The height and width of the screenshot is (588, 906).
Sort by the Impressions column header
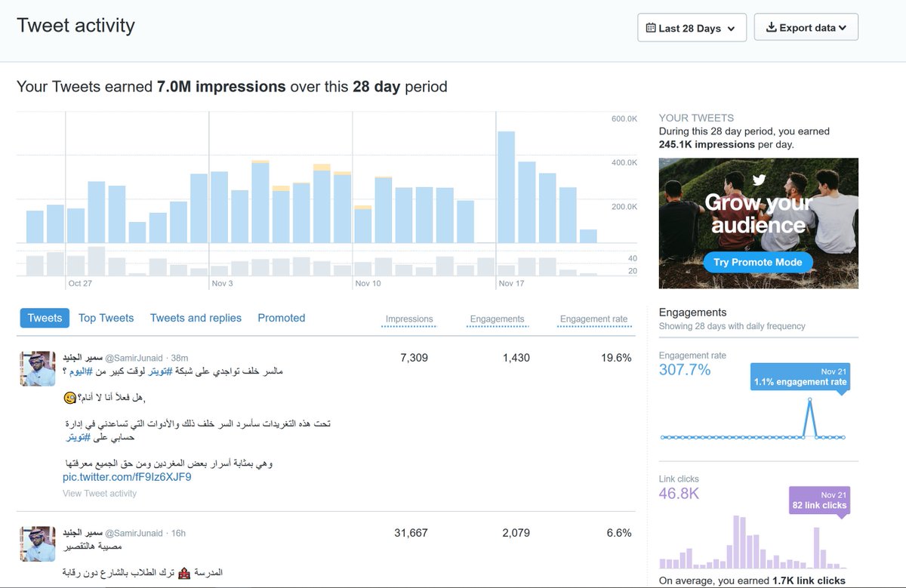(409, 319)
